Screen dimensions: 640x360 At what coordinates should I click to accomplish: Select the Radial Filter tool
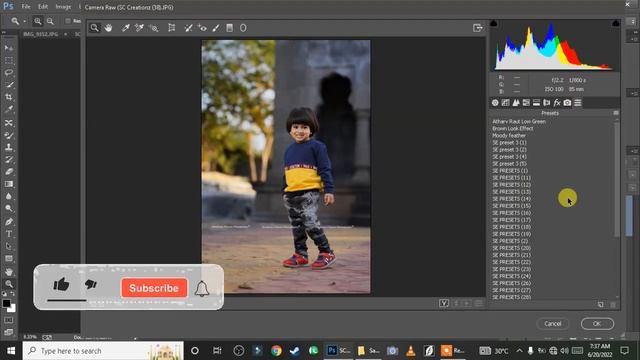(243, 28)
